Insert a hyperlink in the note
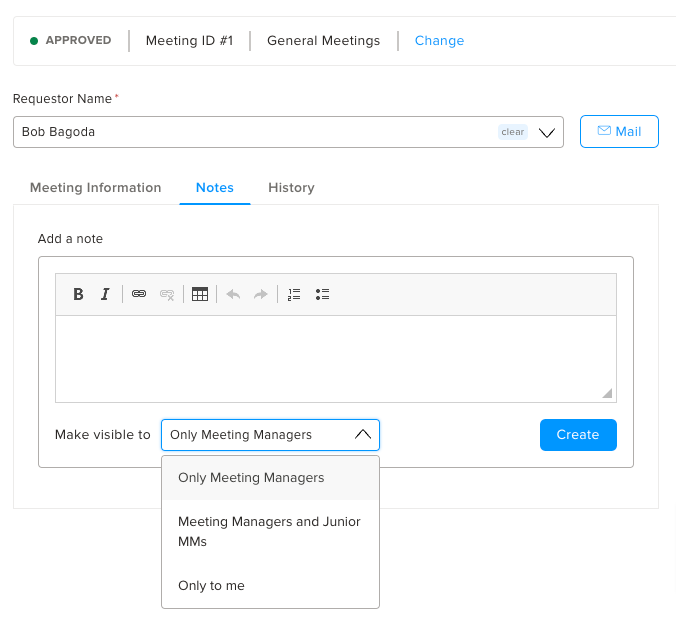Viewport: 676px width, 619px height. point(139,294)
